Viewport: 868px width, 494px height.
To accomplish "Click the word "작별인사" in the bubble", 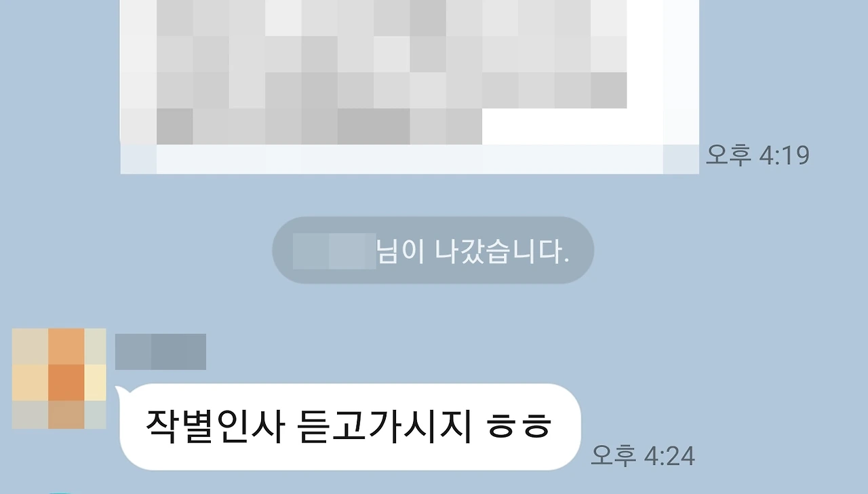I will click(213, 427).
